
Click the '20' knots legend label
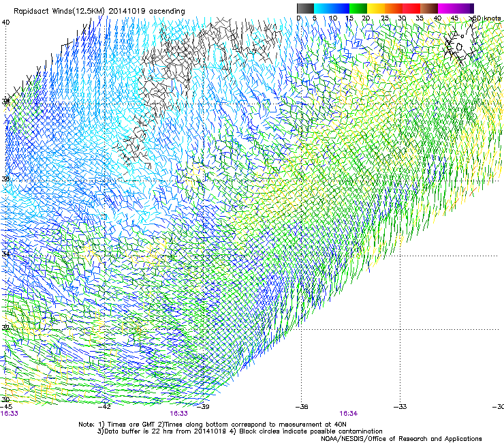click(x=366, y=18)
